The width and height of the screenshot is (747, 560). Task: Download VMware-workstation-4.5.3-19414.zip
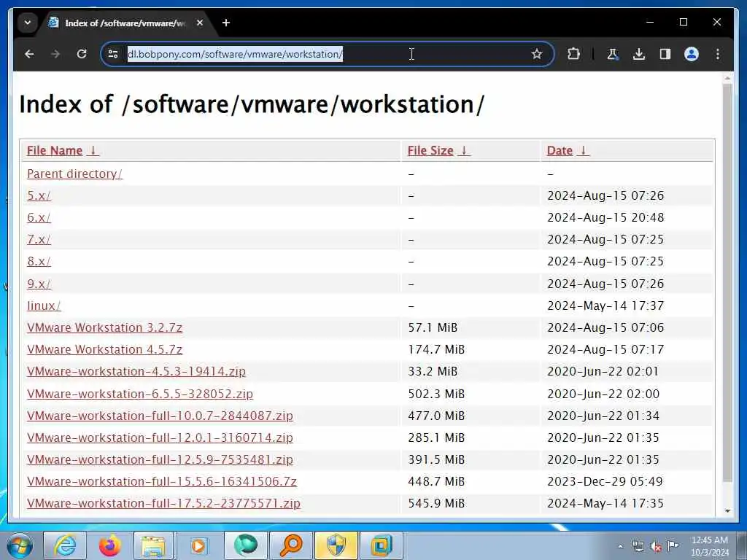136,371
